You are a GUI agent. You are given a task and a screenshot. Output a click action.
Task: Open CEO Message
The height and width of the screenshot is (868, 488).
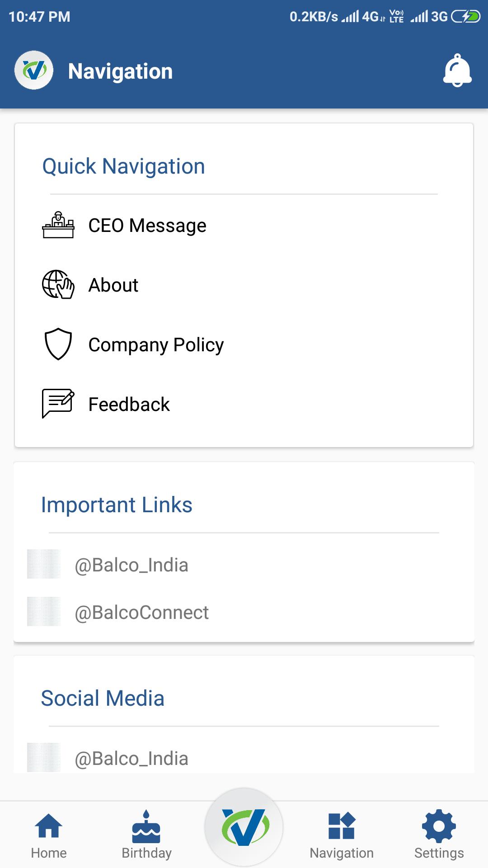coord(244,225)
